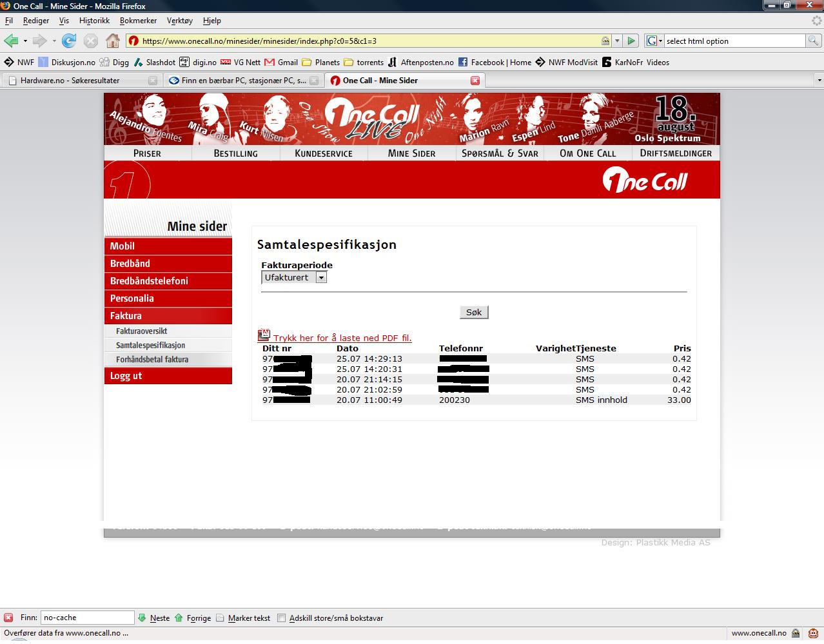824x644 pixels.
Task: Close the Hardware.no tab
Action: [x=153, y=81]
